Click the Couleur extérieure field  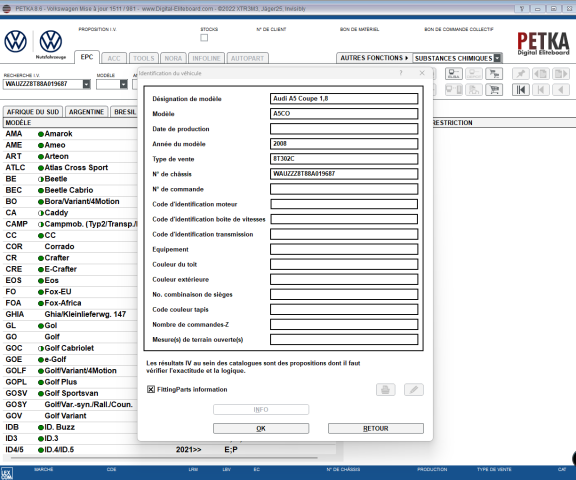click(344, 279)
